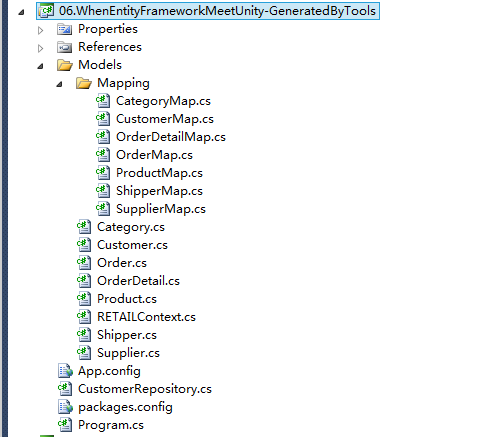The image size is (501, 437).
Task: Select Program.cs file name
Action: tap(111, 425)
